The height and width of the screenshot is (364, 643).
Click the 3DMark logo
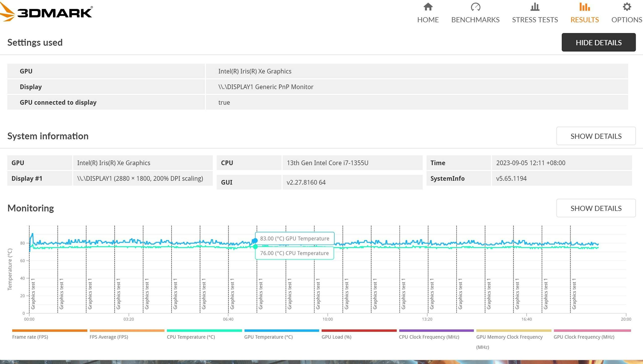(46, 13)
